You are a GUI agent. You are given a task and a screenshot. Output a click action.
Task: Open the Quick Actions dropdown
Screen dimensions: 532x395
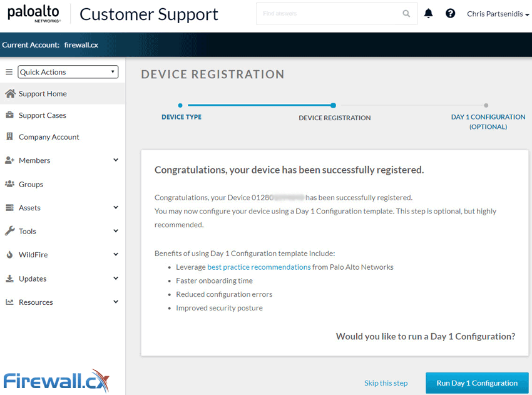coord(68,72)
